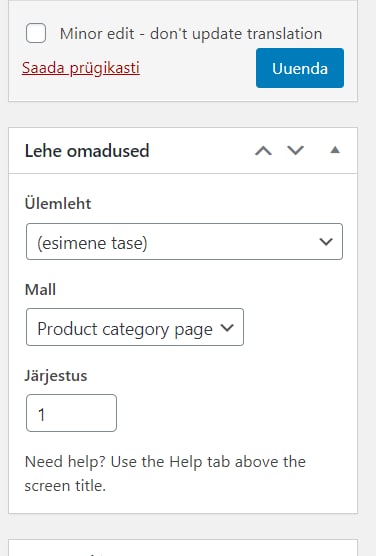Move Lehe omadused panel down
This screenshot has width=376, height=556.
[295, 151]
